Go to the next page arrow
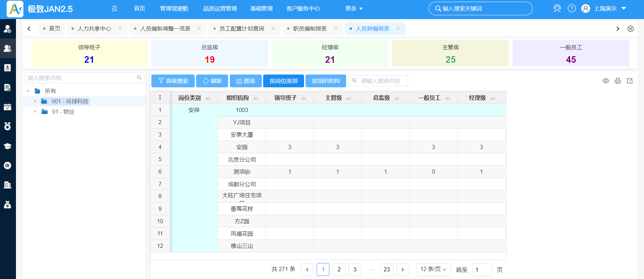 coord(403,269)
